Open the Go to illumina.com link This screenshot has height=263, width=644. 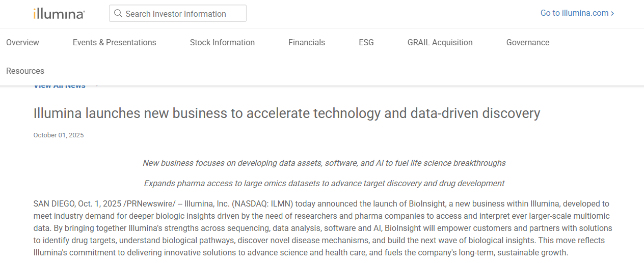click(x=577, y=13)
